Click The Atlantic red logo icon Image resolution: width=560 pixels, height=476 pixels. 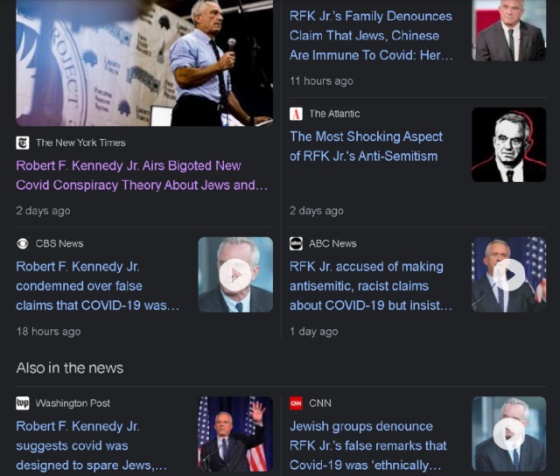pos(296,114)
